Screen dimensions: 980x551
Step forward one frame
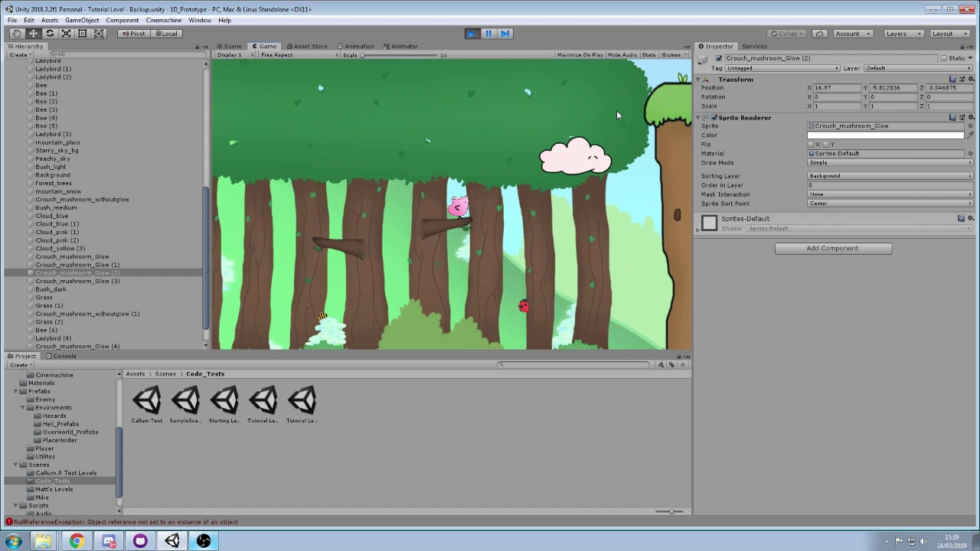point(505,34)
